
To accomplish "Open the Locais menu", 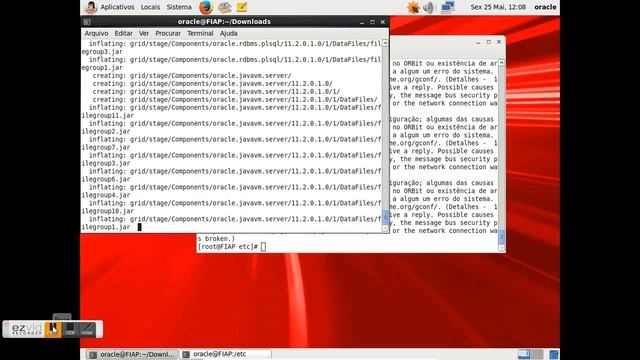I will coord(150,7).
